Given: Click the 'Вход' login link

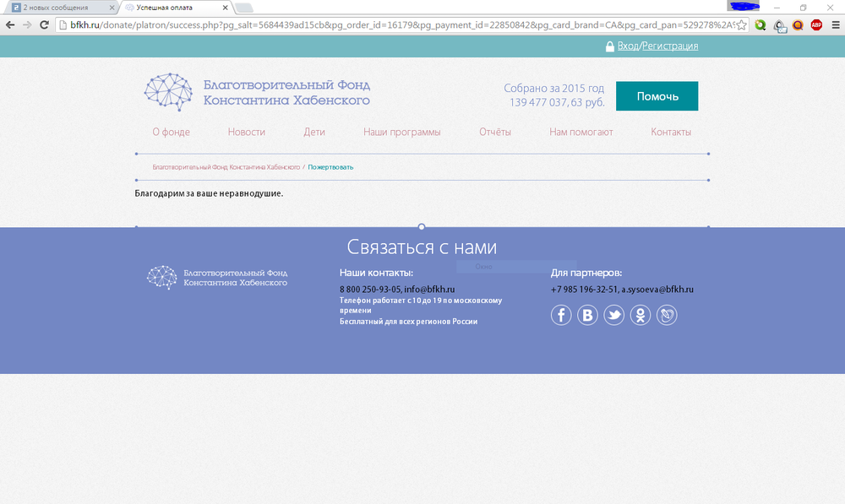Looking at the screenshot, I should [628, 46].
